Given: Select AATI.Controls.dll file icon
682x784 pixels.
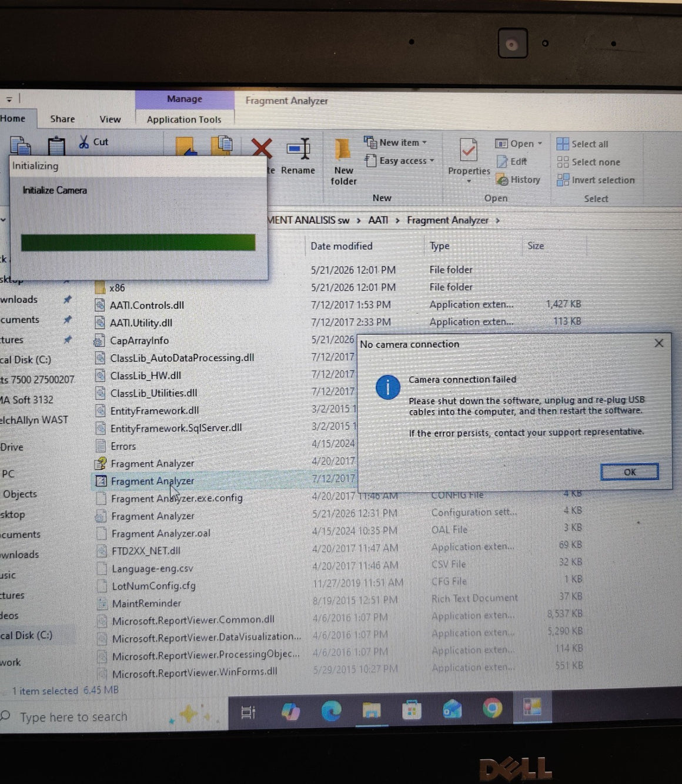Looking at the screenshot, I should [101, 305].
